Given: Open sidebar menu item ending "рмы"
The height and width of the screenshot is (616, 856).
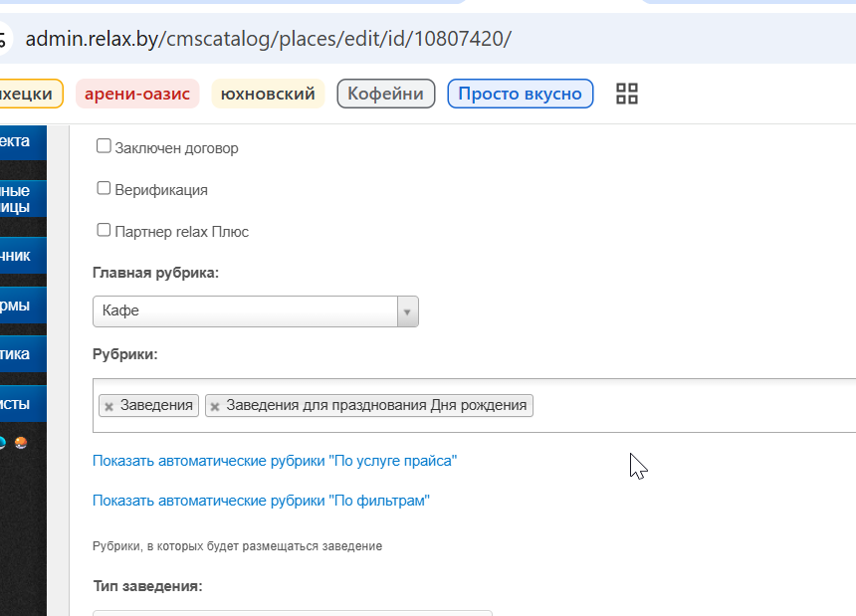Looking at the screenshot, I should (23, 305).
